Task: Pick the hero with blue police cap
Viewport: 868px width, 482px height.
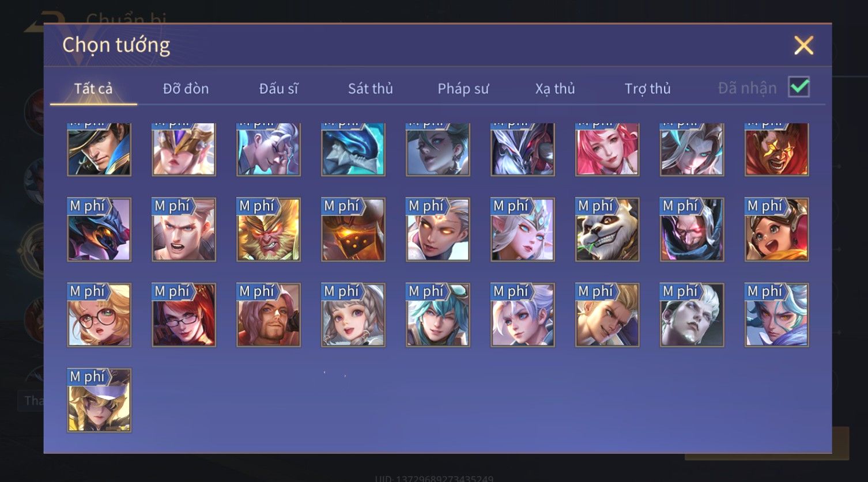Action: [x=99, y=149]
